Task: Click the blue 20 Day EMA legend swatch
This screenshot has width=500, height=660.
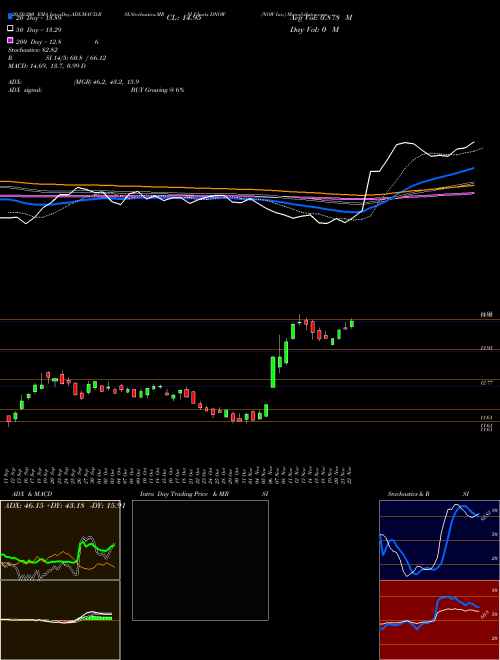Action: (x=10, y=17)
